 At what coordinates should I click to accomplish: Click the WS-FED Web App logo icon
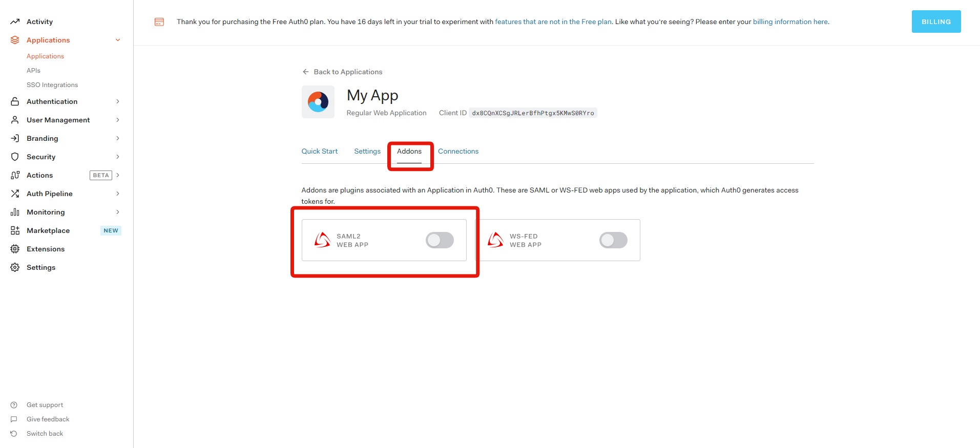(x=495, y=240)
